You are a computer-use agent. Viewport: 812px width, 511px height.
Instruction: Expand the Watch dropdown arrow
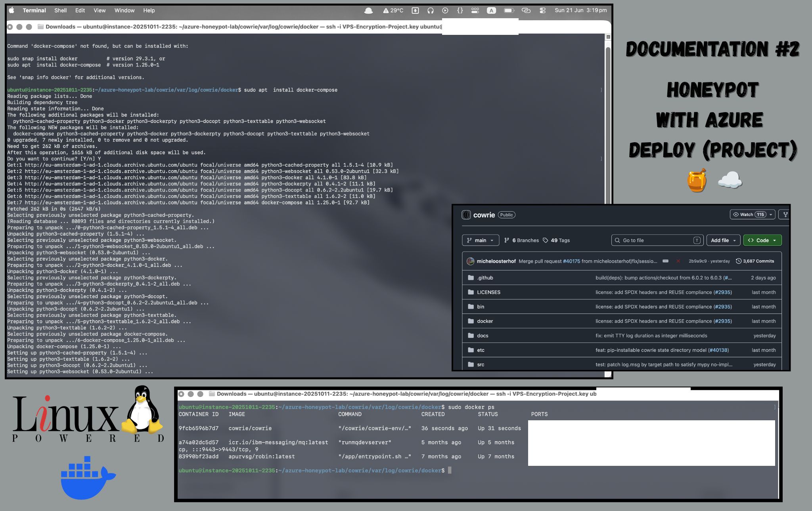pyautogui.click(x=771, y=214)
